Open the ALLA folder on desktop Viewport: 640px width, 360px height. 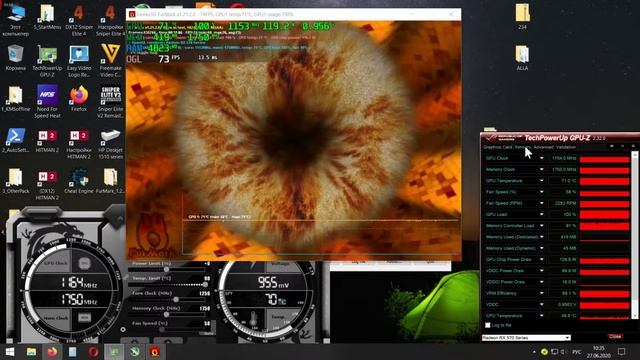coord(522,58)
